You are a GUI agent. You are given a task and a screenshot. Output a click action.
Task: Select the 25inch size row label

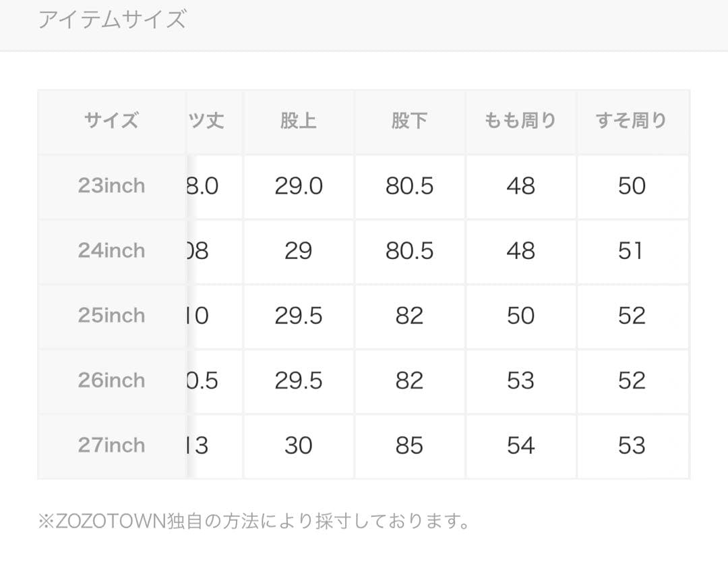111,315
